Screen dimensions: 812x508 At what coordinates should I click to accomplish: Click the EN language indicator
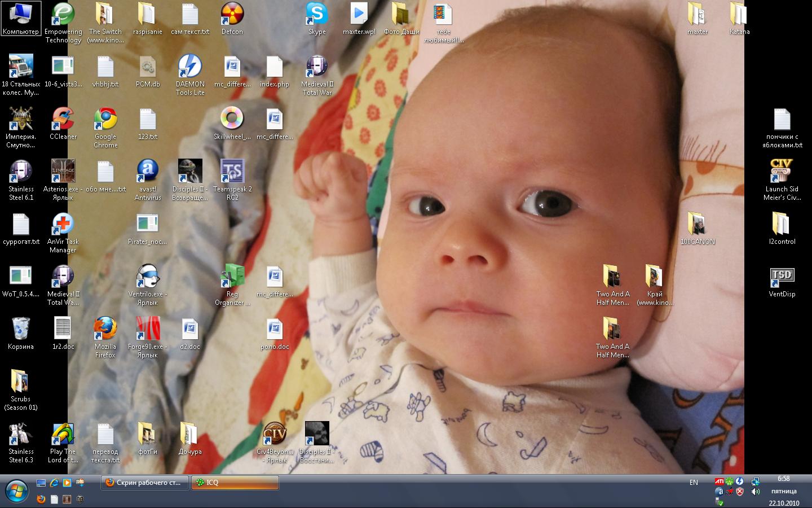click(694, 483)
